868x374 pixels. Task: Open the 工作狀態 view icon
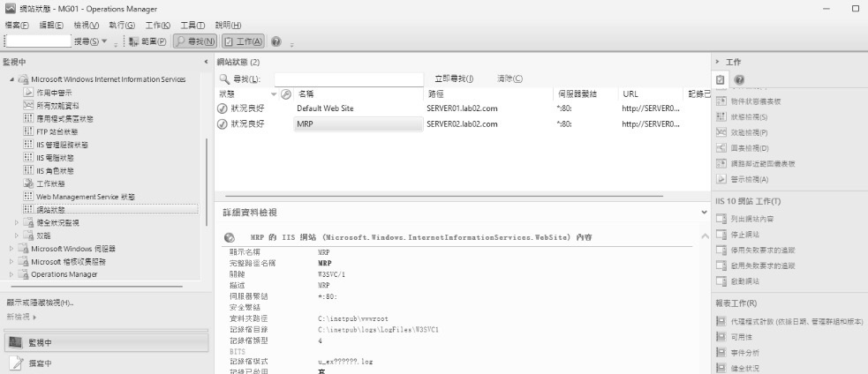[x=28, y=183]
